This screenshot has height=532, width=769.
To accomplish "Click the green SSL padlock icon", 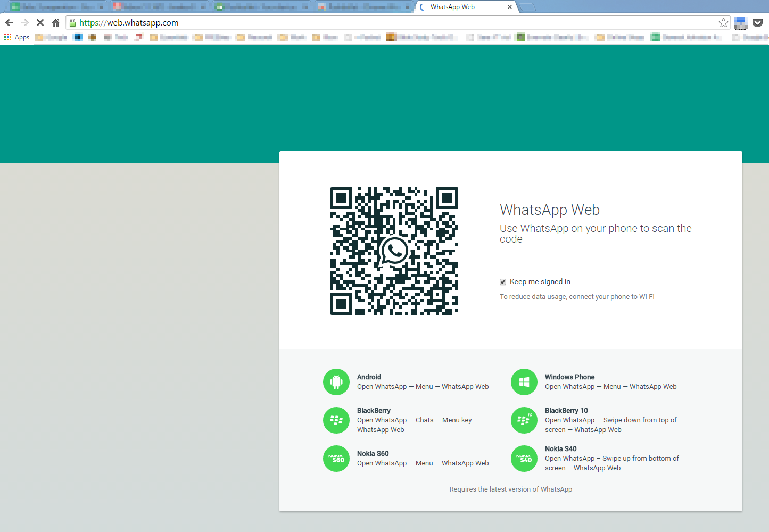I will click(x=73, y=23).
